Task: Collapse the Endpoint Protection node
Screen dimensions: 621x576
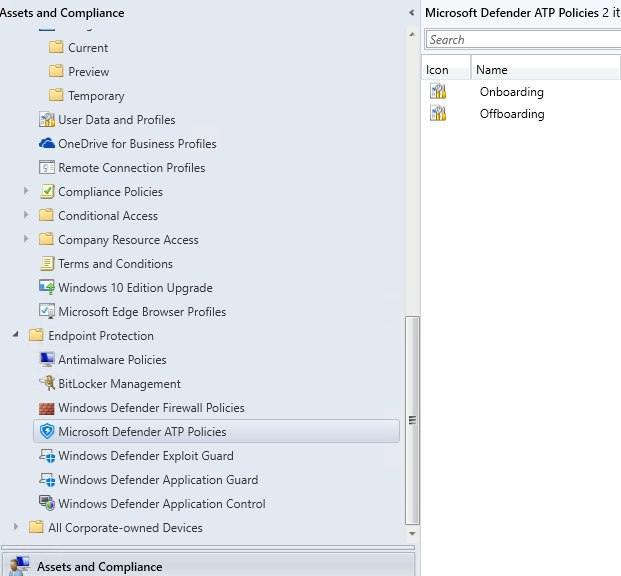Action: coord(16,335)
